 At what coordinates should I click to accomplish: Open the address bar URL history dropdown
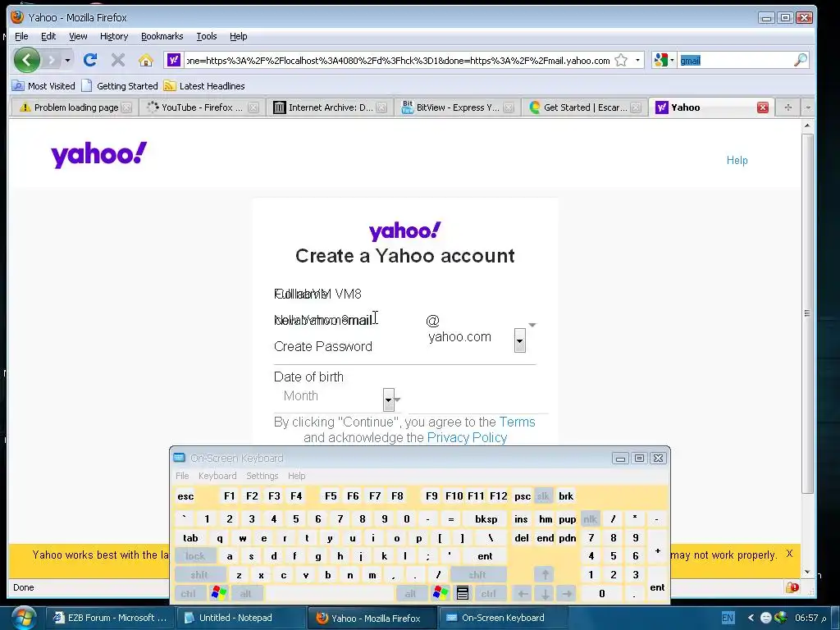637,60
